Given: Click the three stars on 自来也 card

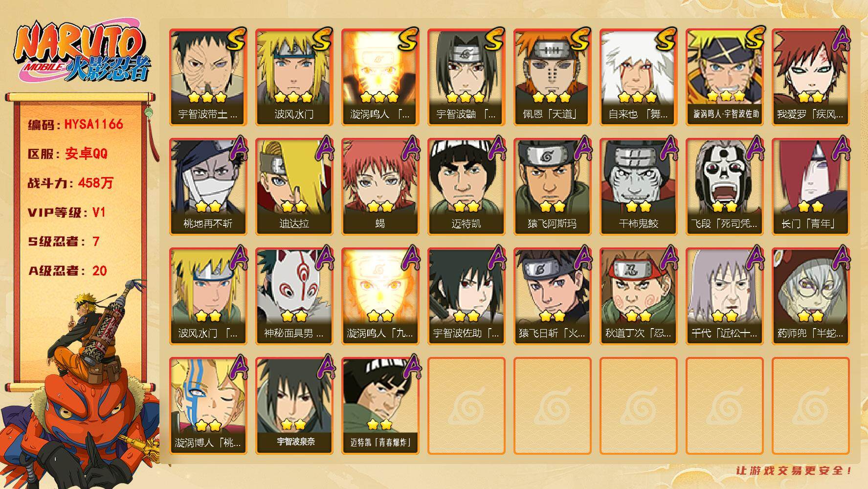Looking at the screenshot, I should (x=638, y=97).
